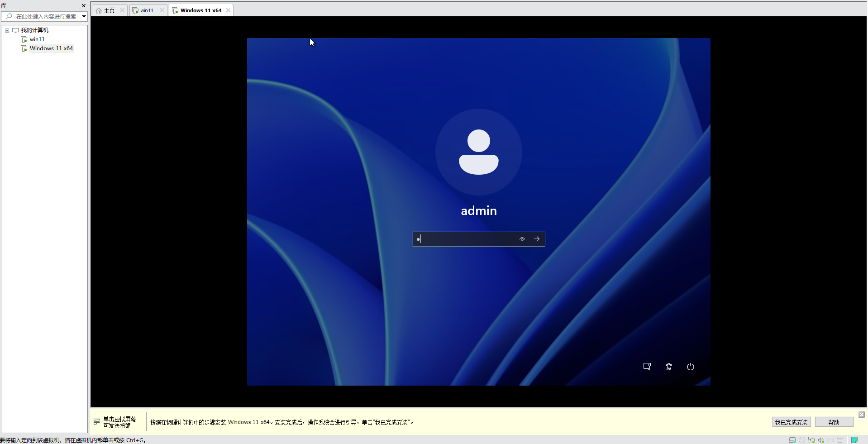Collapse the 我的计算机 tree node
This screenshot has width=868, height=444.
tap(7, 30)
